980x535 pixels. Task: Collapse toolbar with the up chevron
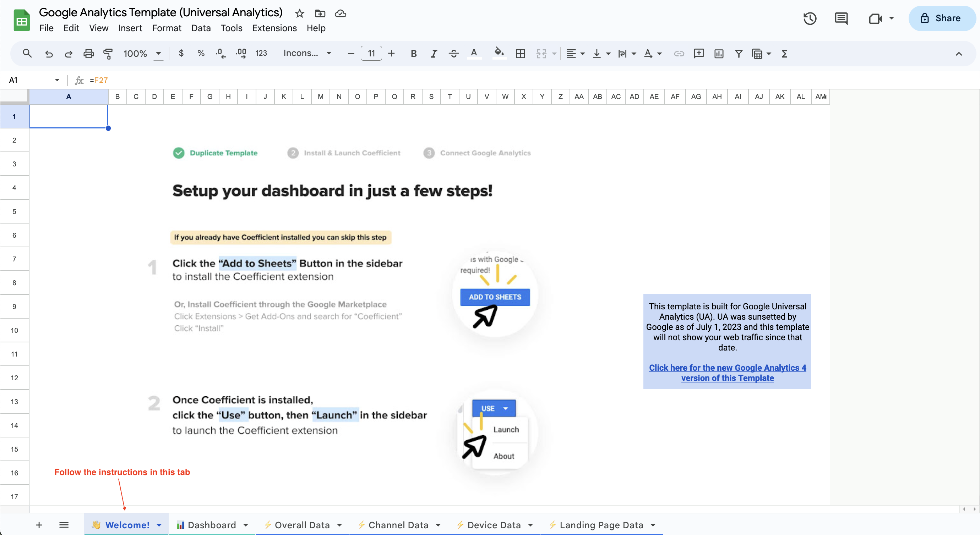pyautogui.click(x=959, y=54)
